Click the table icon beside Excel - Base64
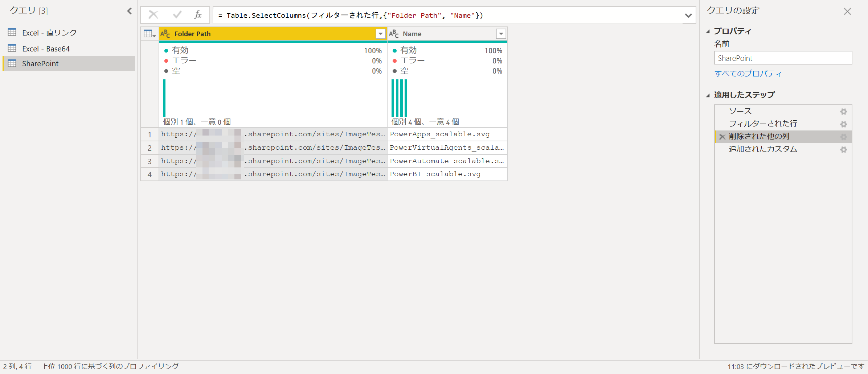This screenshot has width=868, height=374. point(12,48)
